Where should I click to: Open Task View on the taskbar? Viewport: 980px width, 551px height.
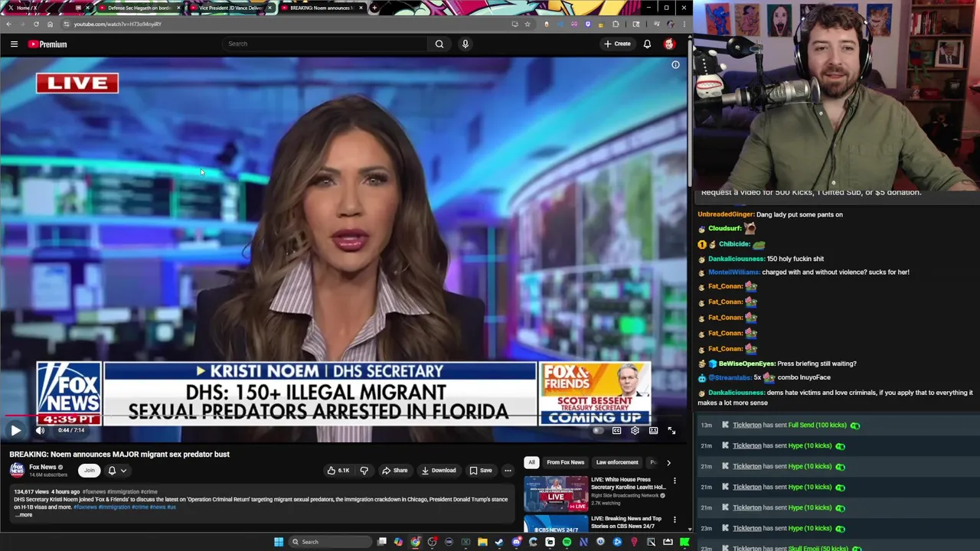click(x=382, y=542)
